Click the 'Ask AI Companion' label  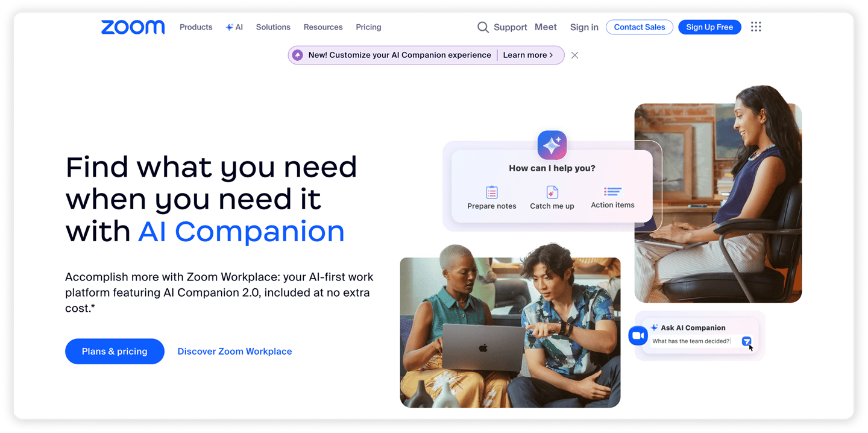click(693, 327)
